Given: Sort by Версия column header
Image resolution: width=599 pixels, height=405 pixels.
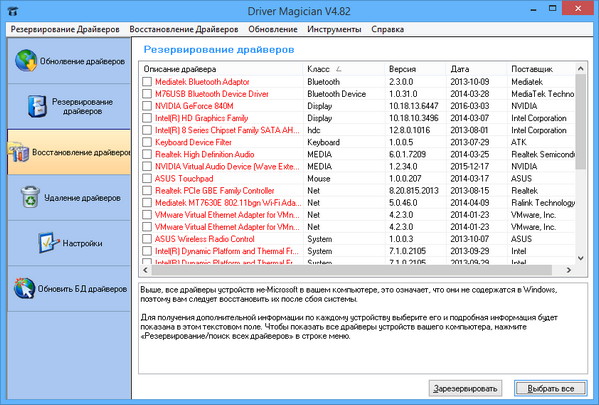Looking at the screenshot, I should point(415,69).
